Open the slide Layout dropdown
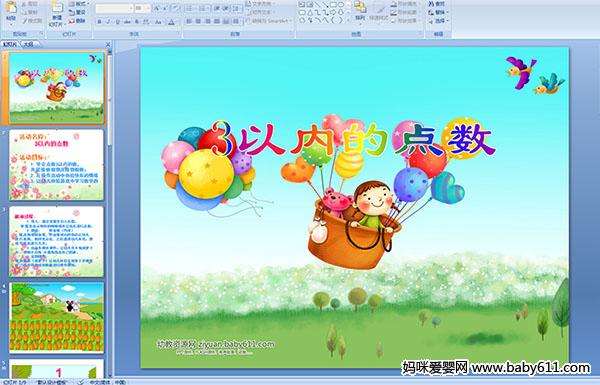Viewport: 600px width, 385px height. coord(79,4)
